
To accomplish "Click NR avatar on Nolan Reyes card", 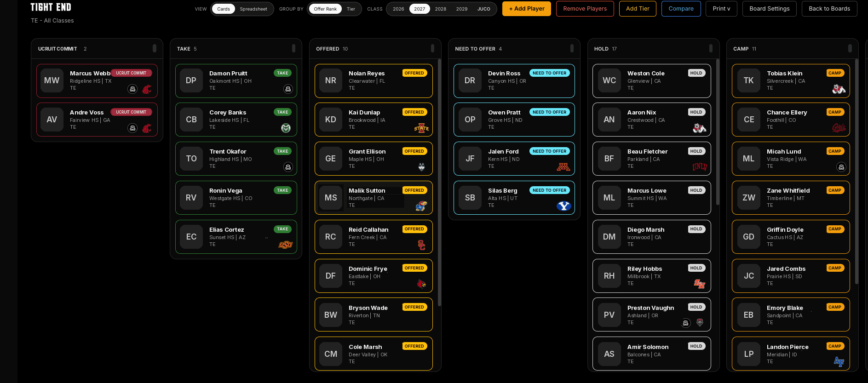I will tap(331, 80).
